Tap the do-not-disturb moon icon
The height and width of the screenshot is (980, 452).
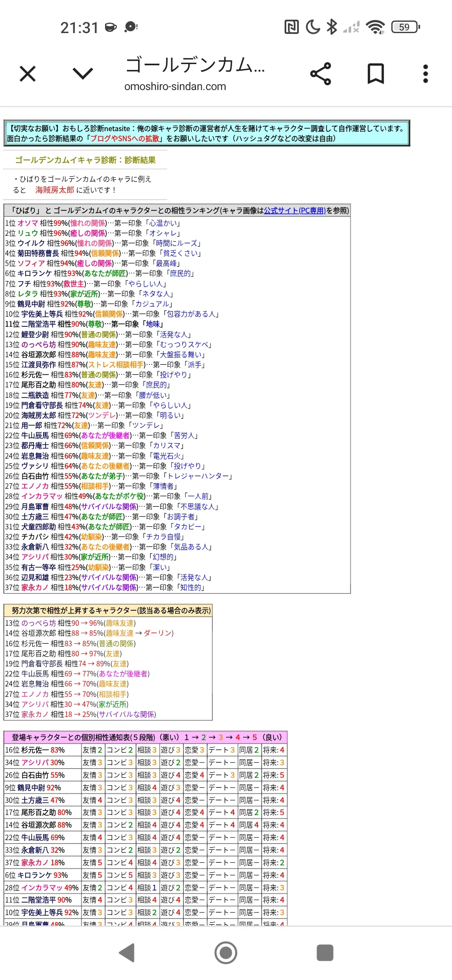[313, 27]
